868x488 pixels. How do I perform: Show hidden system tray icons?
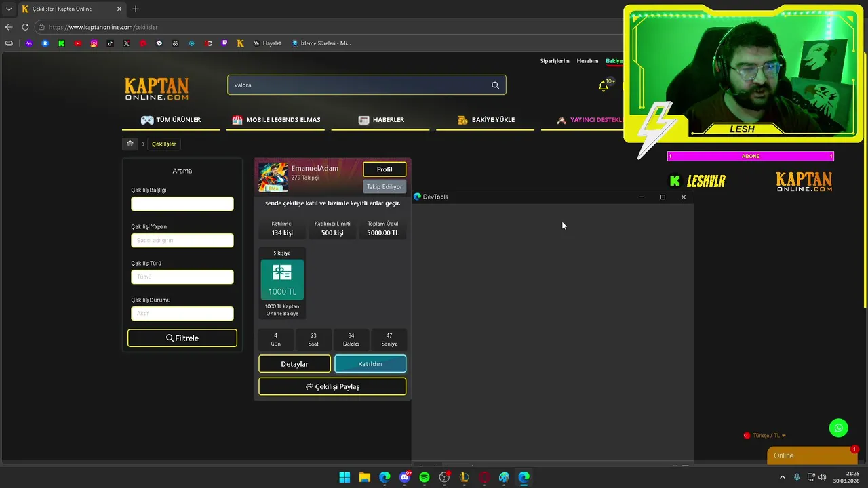click(783, 477)
